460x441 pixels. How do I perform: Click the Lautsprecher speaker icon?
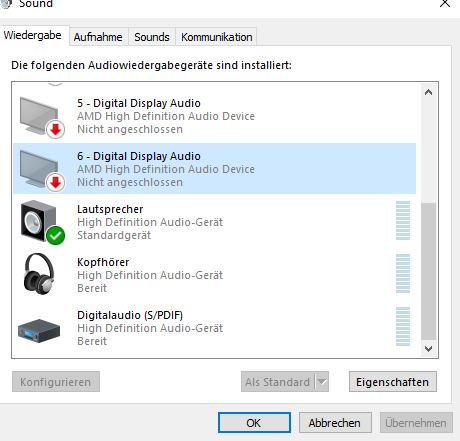tap(42, 222)
